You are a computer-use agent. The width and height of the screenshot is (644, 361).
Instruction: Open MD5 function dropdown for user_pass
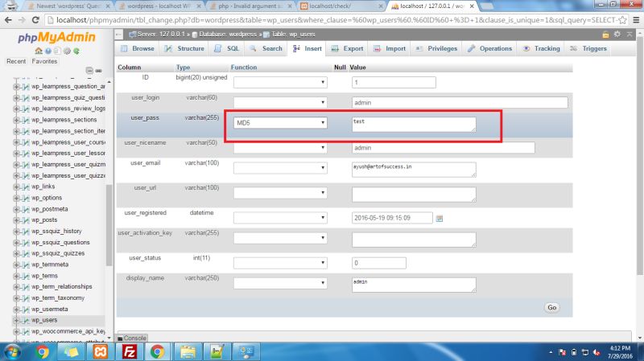tap(280, 123)
